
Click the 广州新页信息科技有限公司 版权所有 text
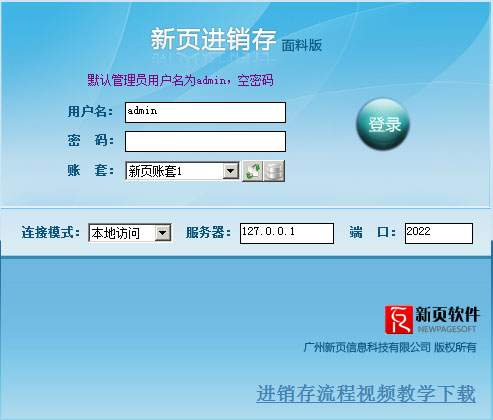390,347
